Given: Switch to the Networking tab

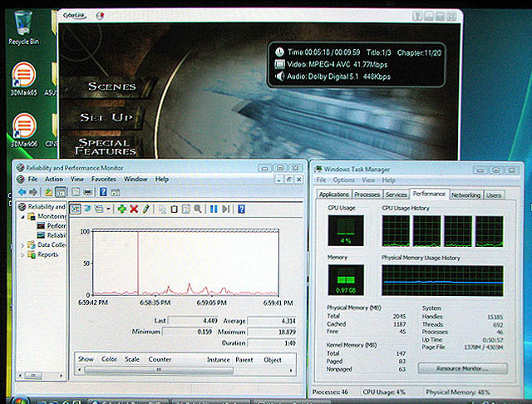Looking at the screenshot, I should pyautogui.click(x=465, y=195).
